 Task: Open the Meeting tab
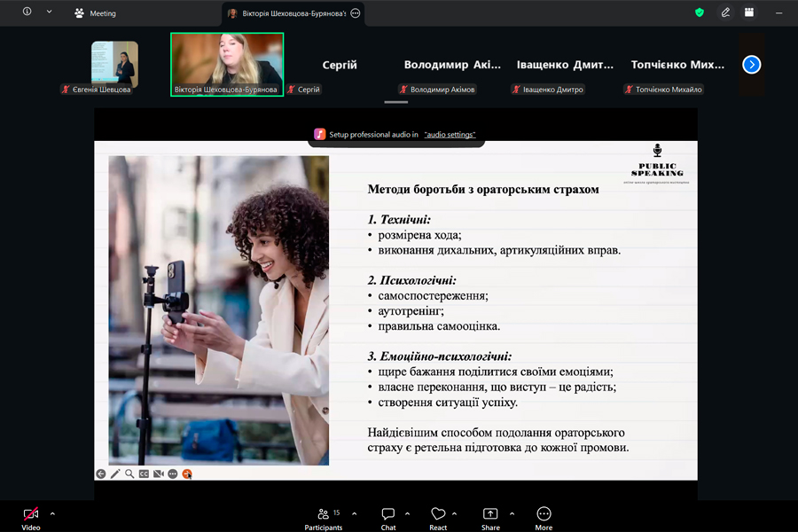point(96,13)
